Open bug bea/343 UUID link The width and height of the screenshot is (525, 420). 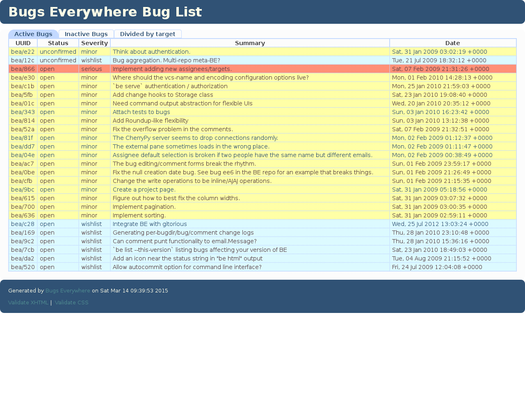point(23,112)
